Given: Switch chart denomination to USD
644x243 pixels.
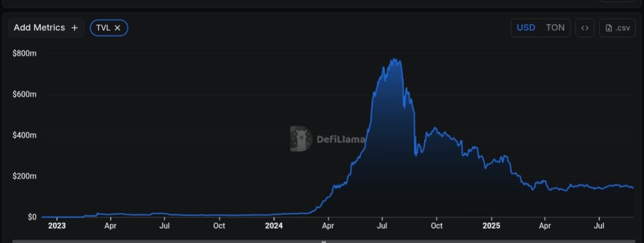Looking at the screenshot, I should coord(526,28).
